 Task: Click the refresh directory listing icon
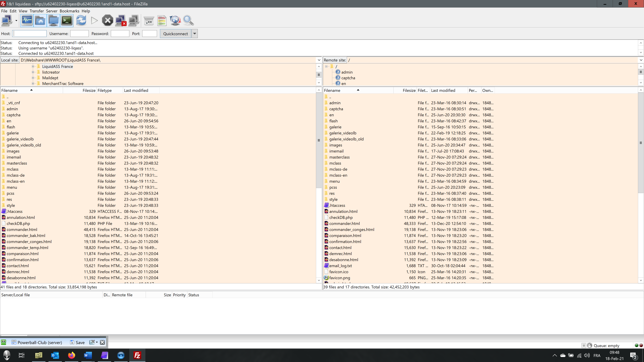point(81,20)
